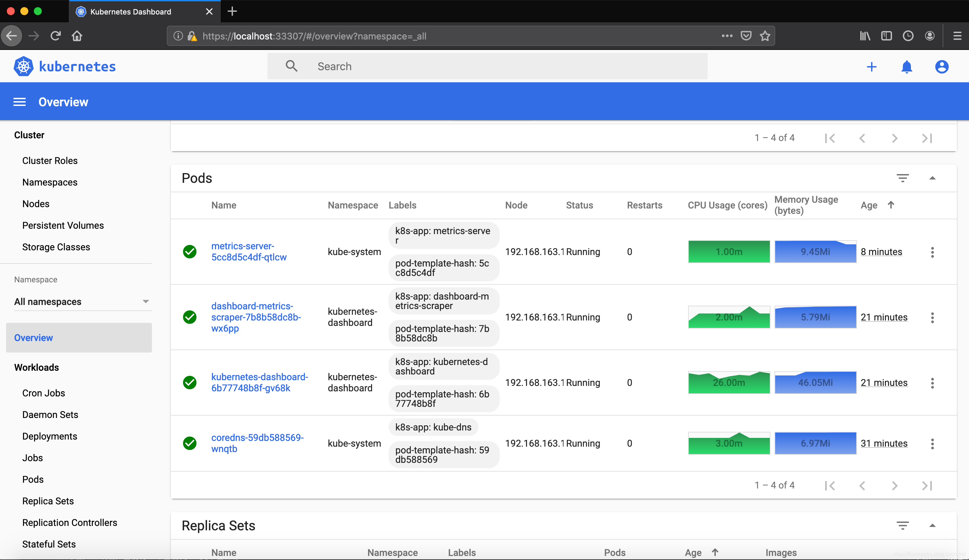Click the 8 minutes age value
The height and width of the screenshot is (560, 969).
coord(881,252)
